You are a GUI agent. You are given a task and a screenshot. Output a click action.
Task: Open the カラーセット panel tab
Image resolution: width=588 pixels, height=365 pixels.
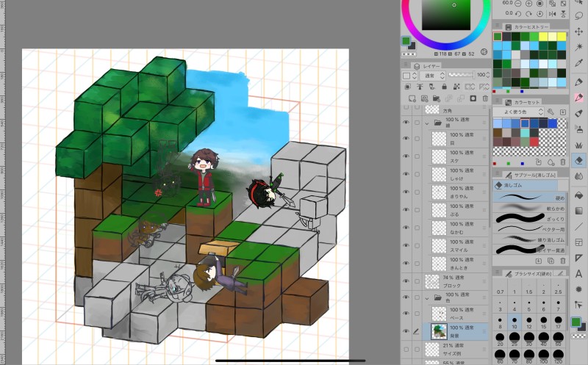coord(522,102)
